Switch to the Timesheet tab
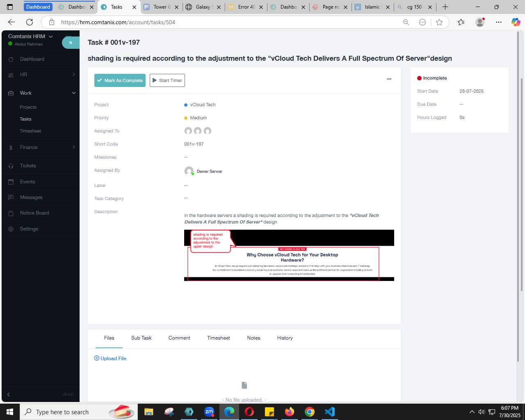525x420 pixels. pos(218,338)
